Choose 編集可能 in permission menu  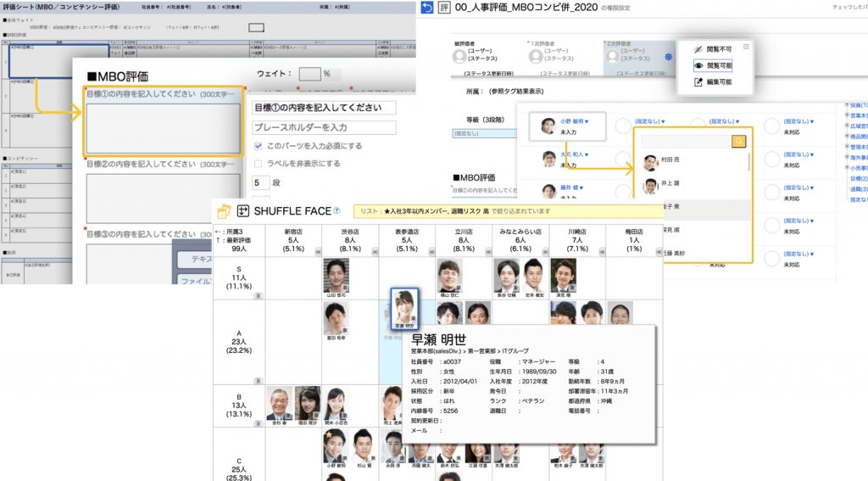point(712,81)
